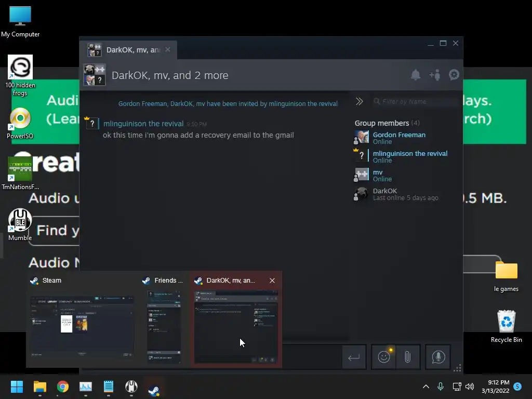Open the group chat avatar in header
532x399 pixels.
95,75
